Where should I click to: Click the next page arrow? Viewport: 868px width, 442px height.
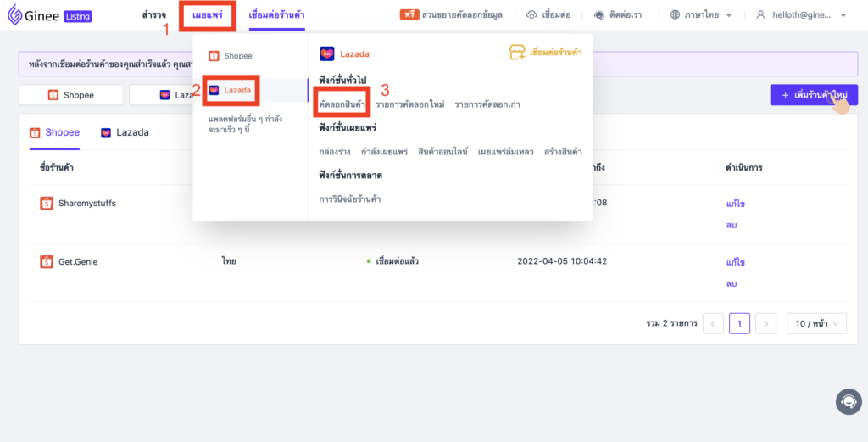point(765,323)
